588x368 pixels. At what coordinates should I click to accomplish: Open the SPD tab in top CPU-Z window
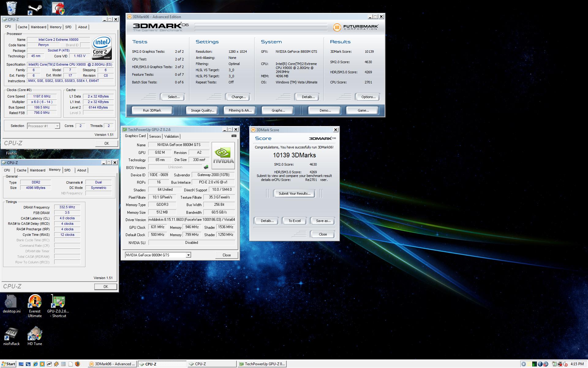[x=68, y=27]
